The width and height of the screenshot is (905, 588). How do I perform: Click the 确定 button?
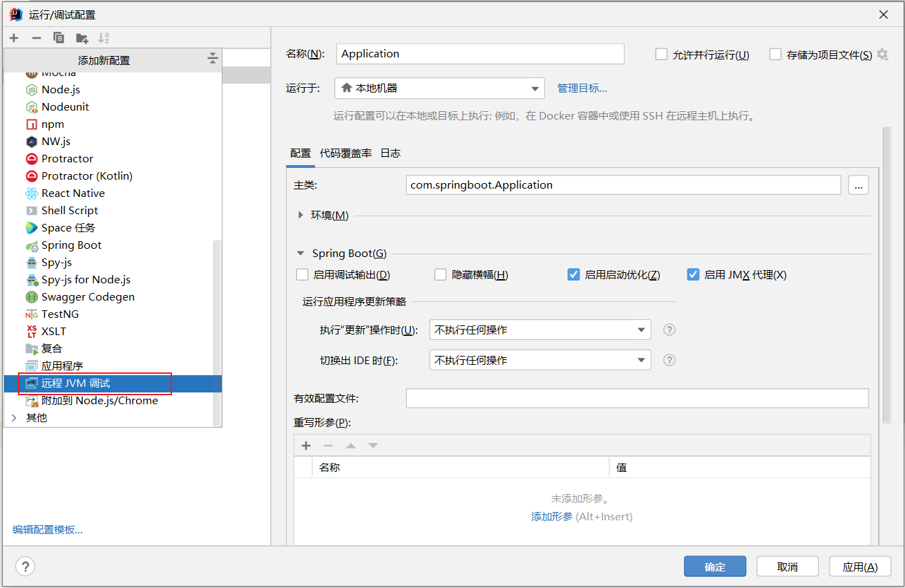click(x=714, y=567)
